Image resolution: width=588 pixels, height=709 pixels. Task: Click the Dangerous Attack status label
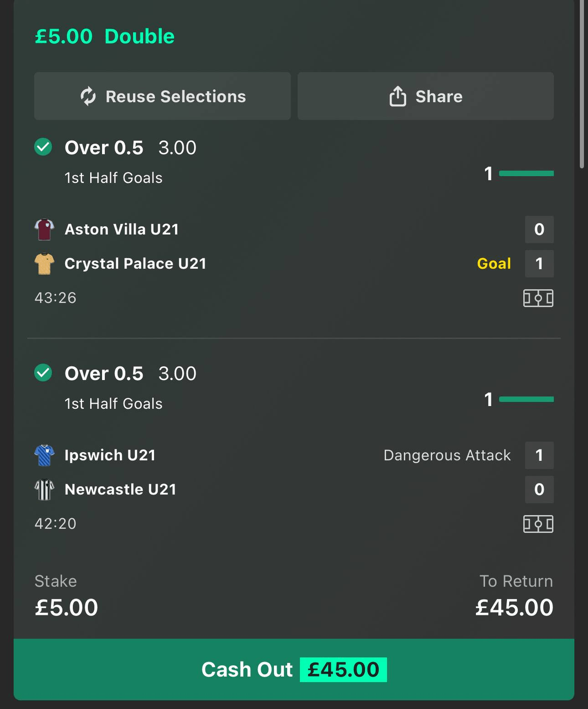(447, 455)
